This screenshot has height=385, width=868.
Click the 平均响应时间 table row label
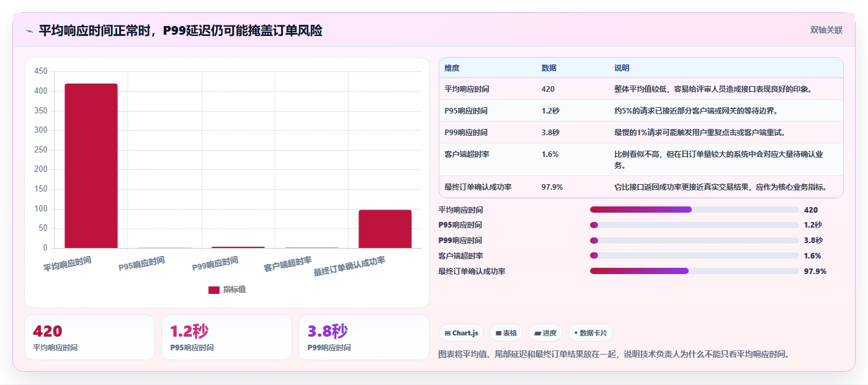point(467,89)
